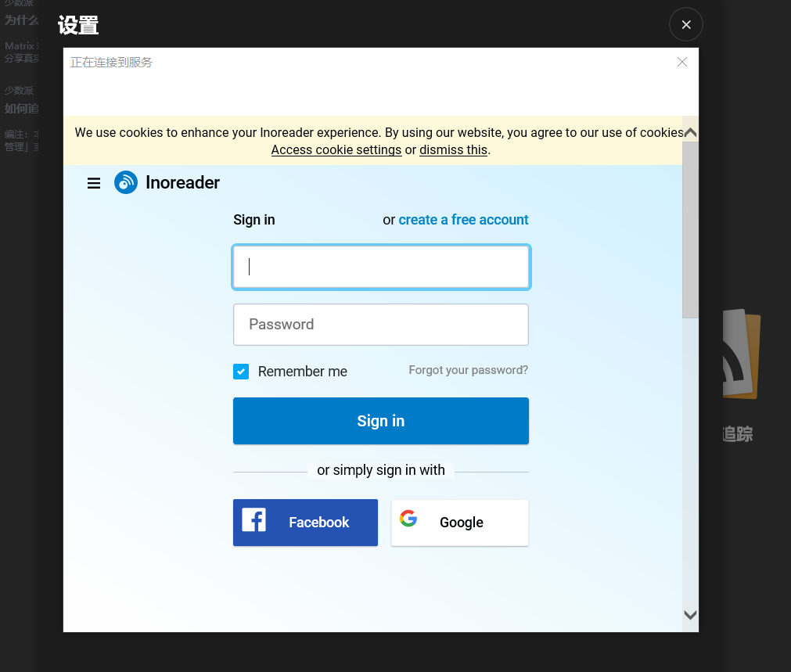Image resolution: width=791 pixels, height=672 pixels.
Task: Click into the Password field
Action: tap(381, 325)
